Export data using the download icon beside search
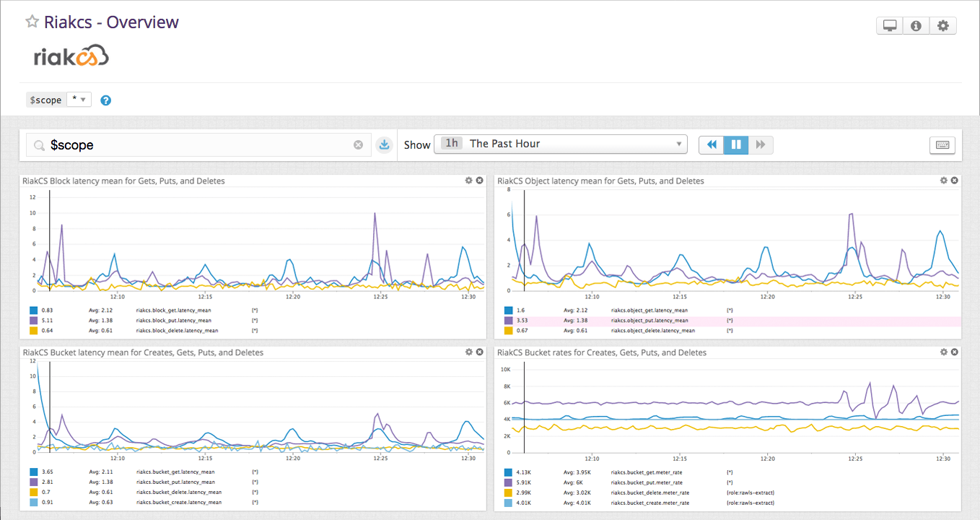 pyautogui.click(x=384, y=144)
